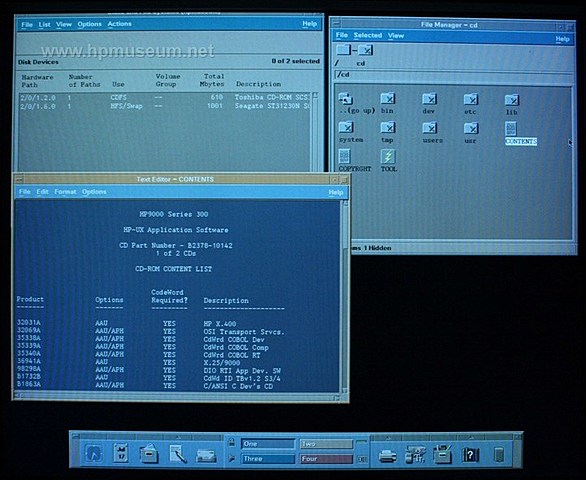Screen dimensions: 586x480
Task: Click product row B1863A C/ANSI C Dev's CD
Action: point(145,385)
